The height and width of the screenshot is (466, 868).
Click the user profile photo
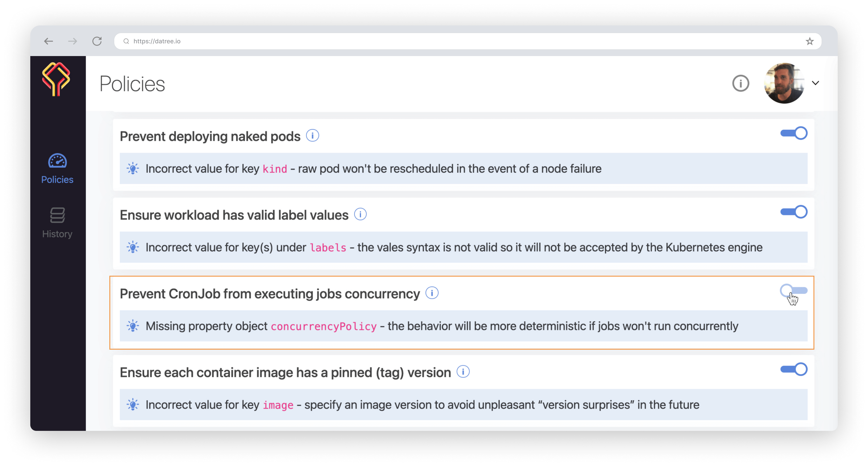(x=784, y=83)
